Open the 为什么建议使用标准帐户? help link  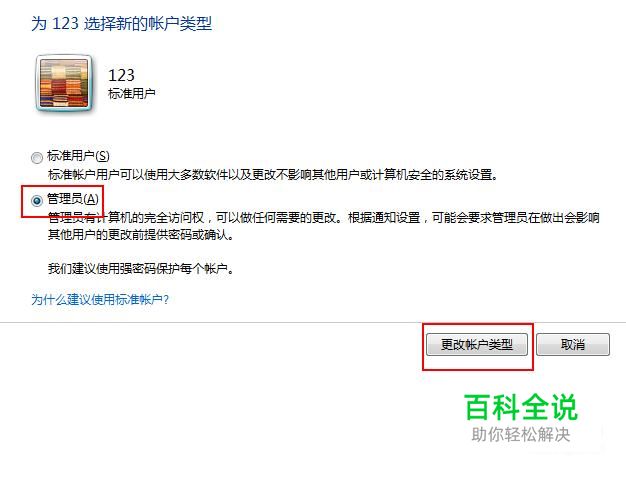coord(100,299)
